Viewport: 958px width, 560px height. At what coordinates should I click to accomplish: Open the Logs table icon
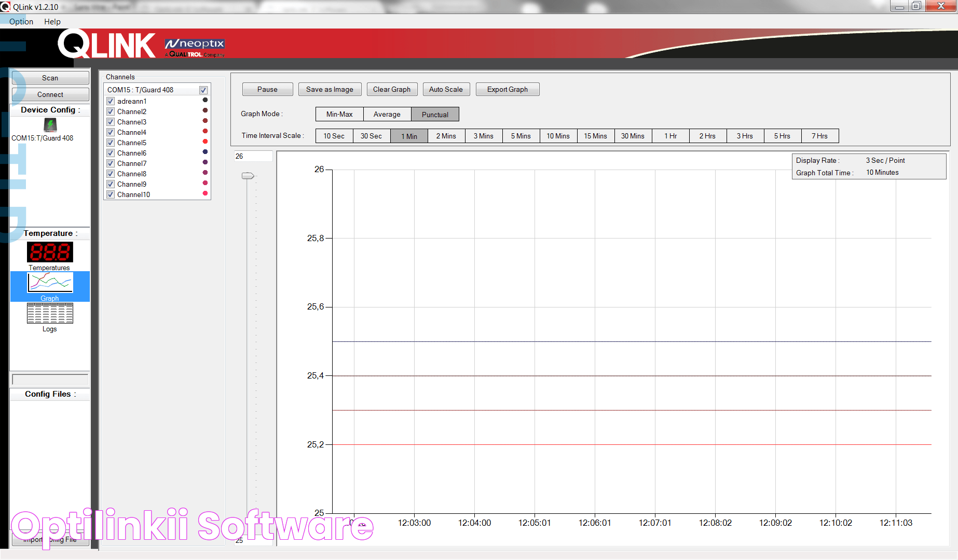click(50, 313)
